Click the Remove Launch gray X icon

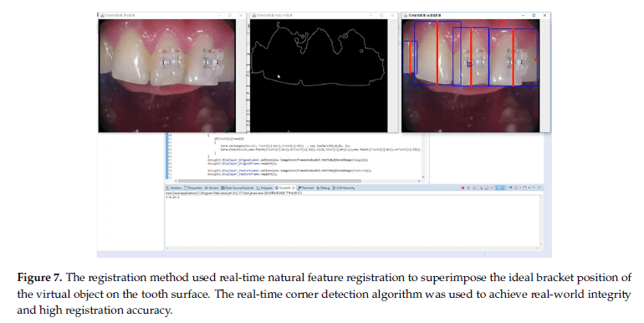pyautogui.click(x=468, y=187)
